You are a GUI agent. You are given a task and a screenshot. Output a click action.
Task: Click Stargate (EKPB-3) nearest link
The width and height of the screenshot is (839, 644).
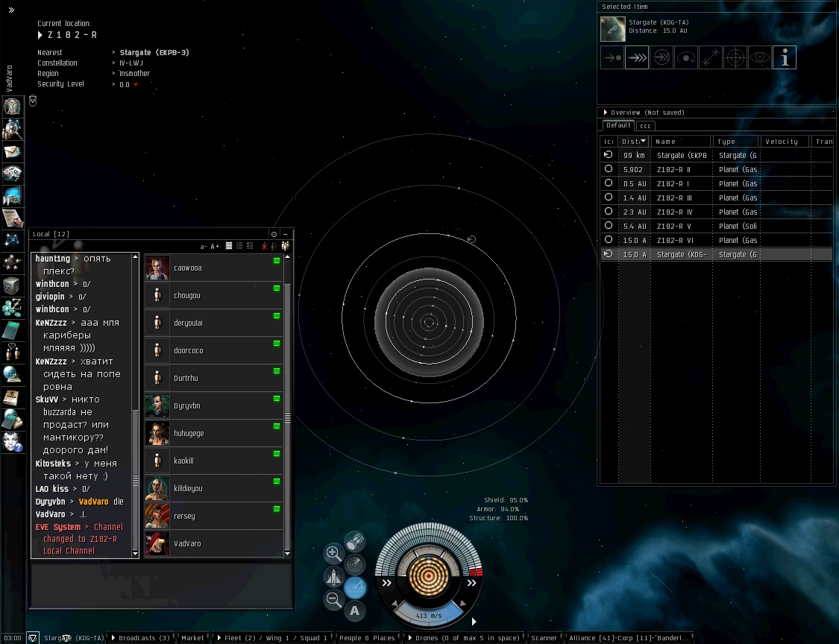[x=154, y=52]
